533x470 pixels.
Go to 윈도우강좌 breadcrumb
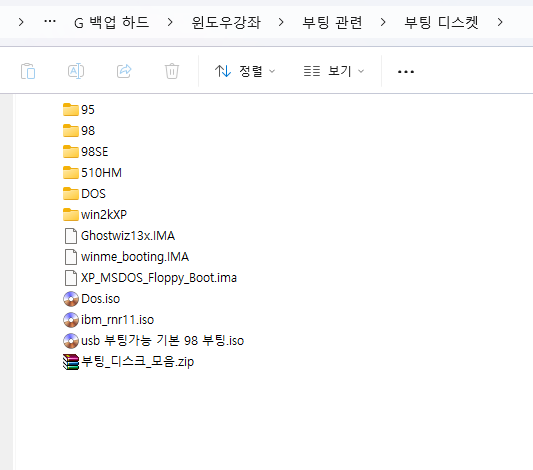coord(226,22)
